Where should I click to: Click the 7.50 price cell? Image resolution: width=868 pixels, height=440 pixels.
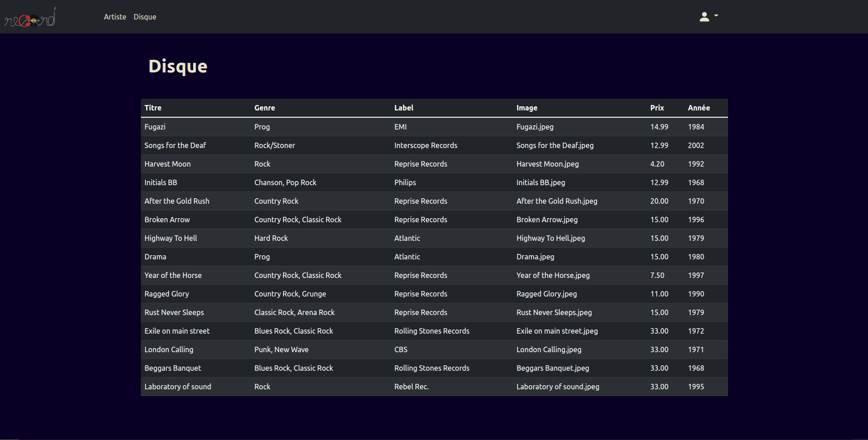click(x=657, y=275)
